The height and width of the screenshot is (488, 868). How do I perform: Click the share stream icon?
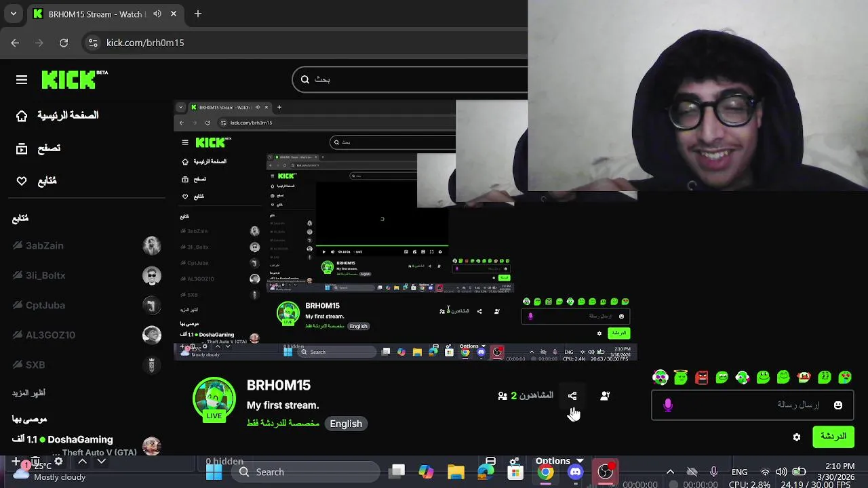pos(572,396)
